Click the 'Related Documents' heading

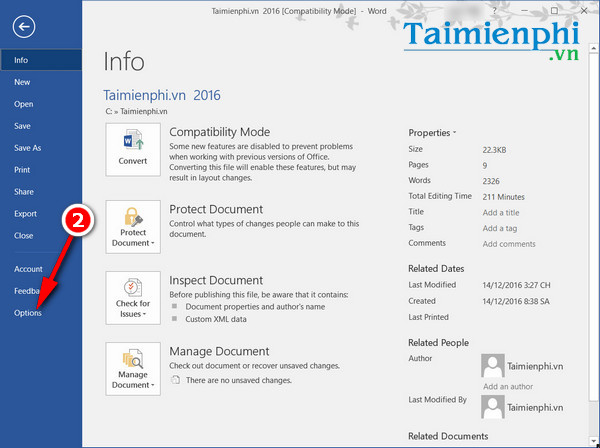(x=448, y=436)
